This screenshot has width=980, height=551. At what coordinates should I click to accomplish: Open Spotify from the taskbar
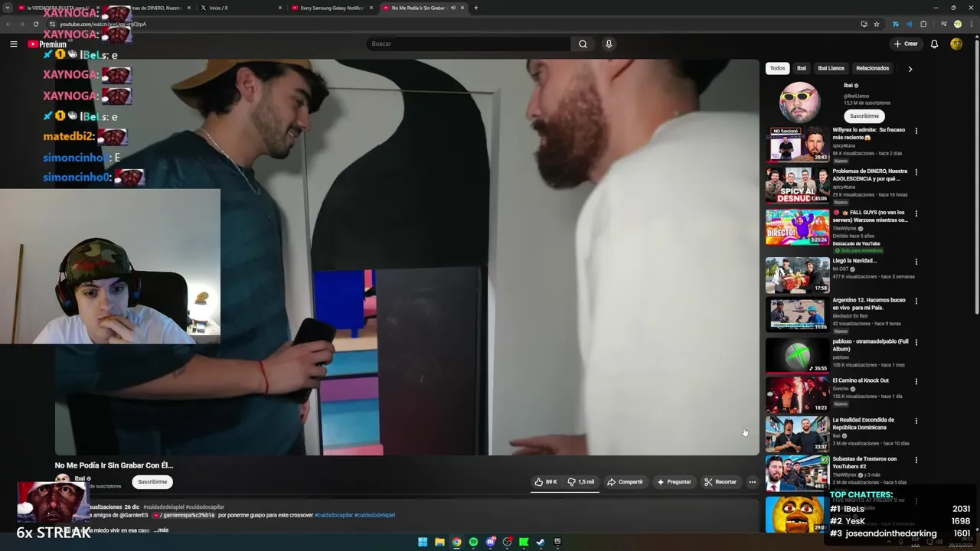pyautogui.click(x=473, y=542)
